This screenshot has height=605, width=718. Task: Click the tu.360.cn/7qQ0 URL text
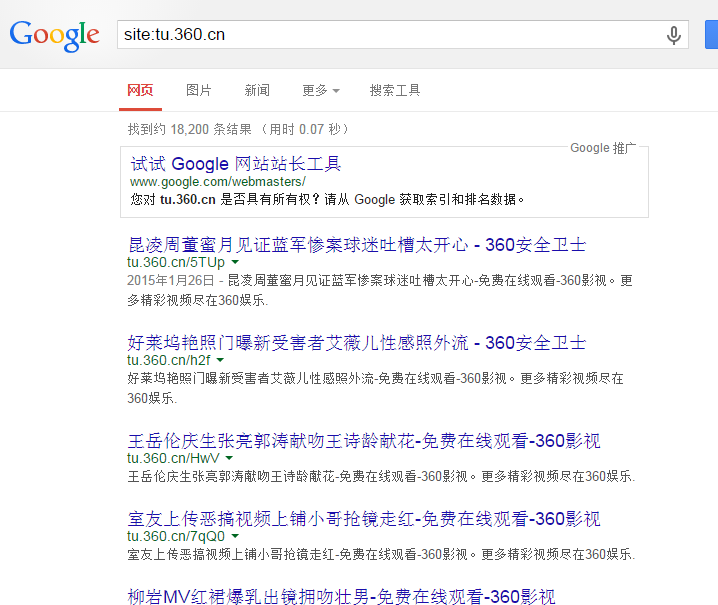[176, 536]
